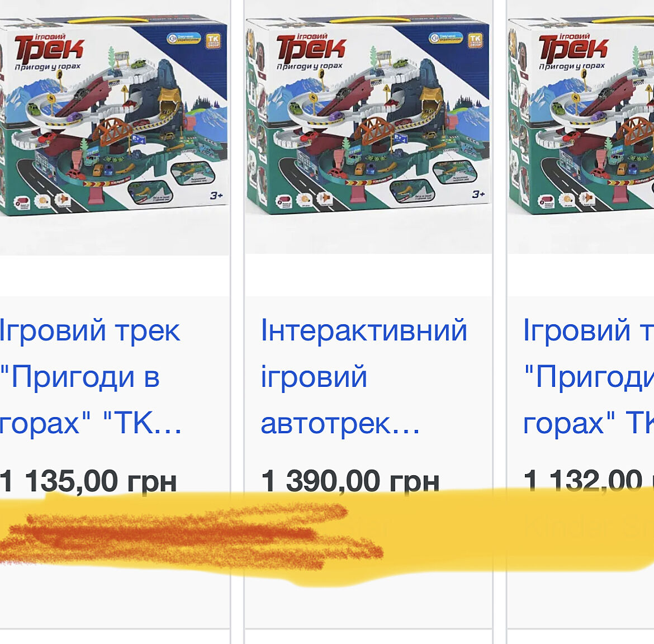Click orange TK badge on middle box

pos(475,41)
